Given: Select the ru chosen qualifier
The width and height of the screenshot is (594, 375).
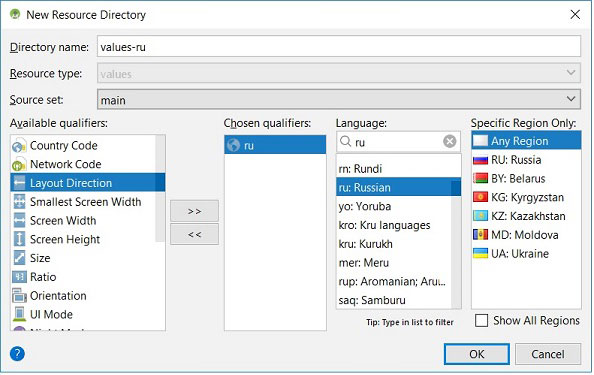Looking at the screenshot, I should (275, 145).
